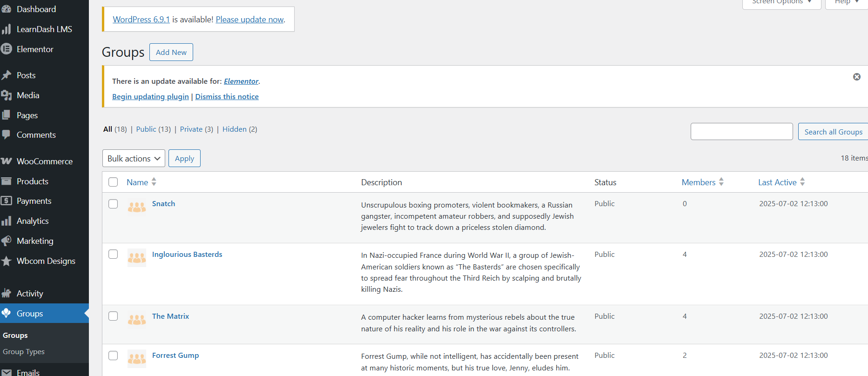This screenshot has width=868, height=376.
Task: Filter groups by Private
Action: point(191,129)
